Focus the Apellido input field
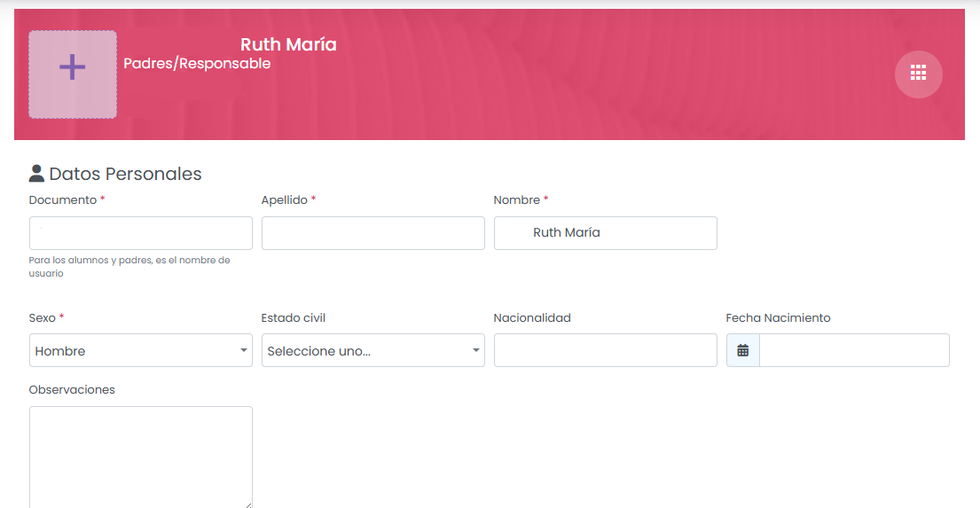This screenshot has width=980, height=508. [x=373, y=233]
